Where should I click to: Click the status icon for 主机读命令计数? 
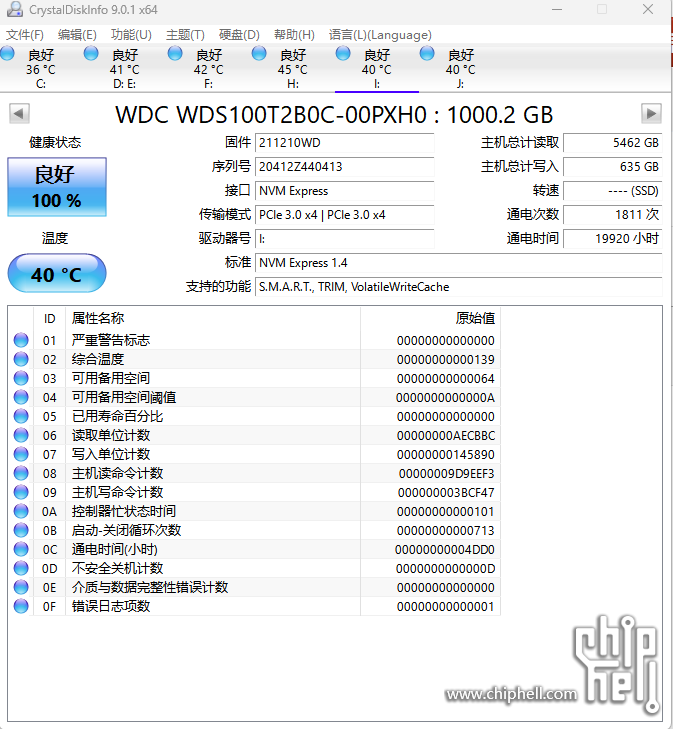(21, 473)
